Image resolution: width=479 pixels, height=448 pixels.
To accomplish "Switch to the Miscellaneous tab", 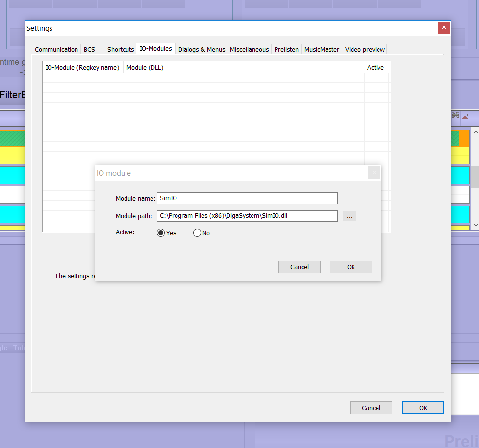I will [x=249, y=49].
